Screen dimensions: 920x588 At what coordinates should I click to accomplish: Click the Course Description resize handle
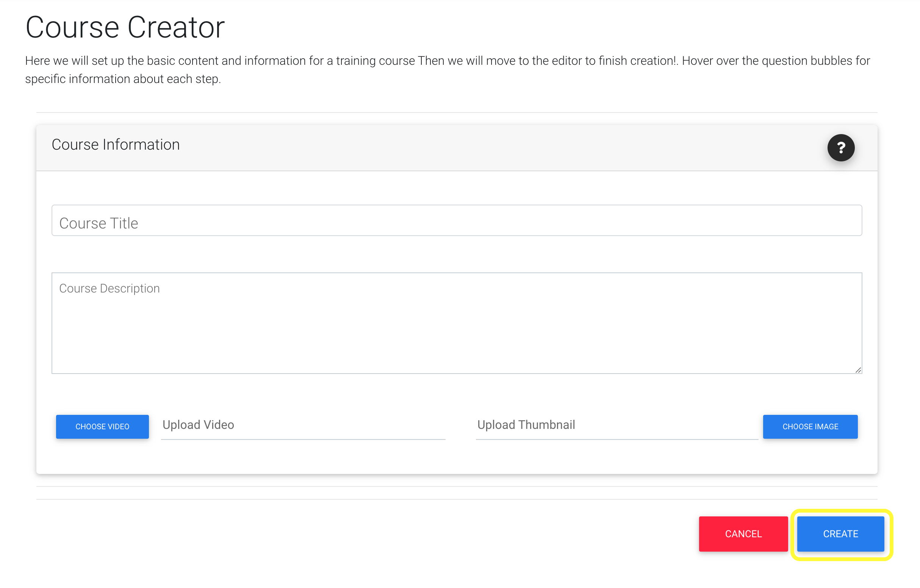pos(858,370)
